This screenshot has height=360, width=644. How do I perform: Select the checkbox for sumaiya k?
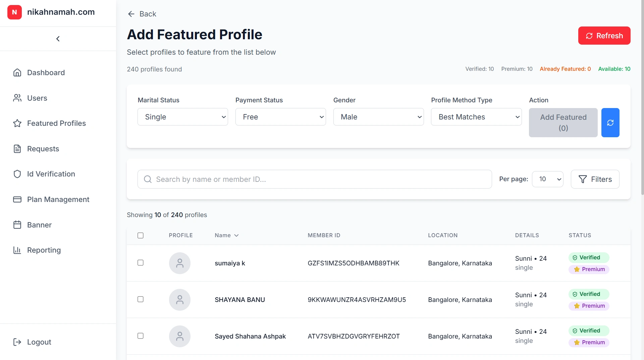140,263
